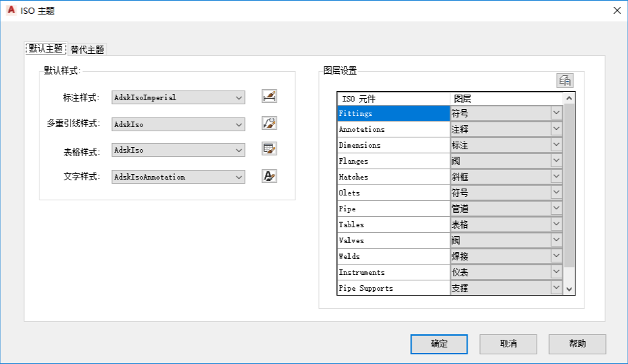Select the Annotations ISO component row
Viewport: 628px width, 364px height.
(393, 129)
